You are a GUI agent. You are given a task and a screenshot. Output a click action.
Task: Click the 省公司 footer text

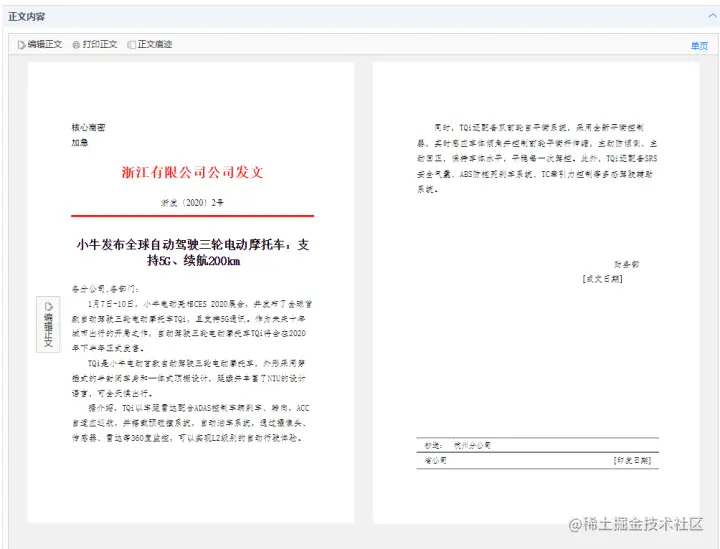(435, 460)
